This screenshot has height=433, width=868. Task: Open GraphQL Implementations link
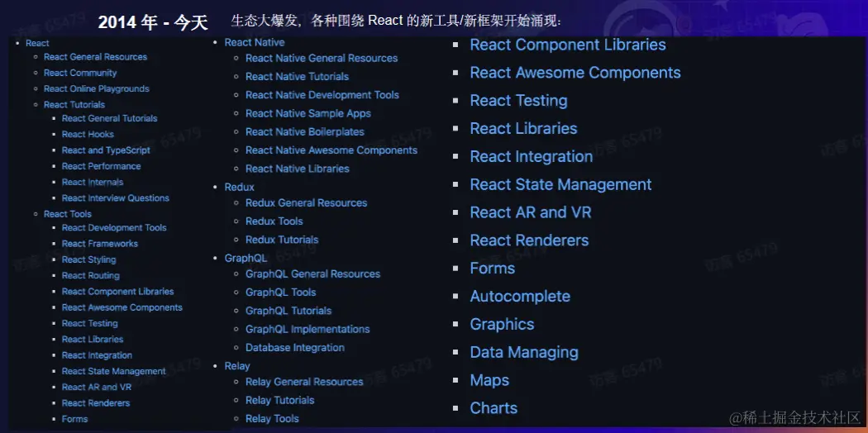(308, 329)
